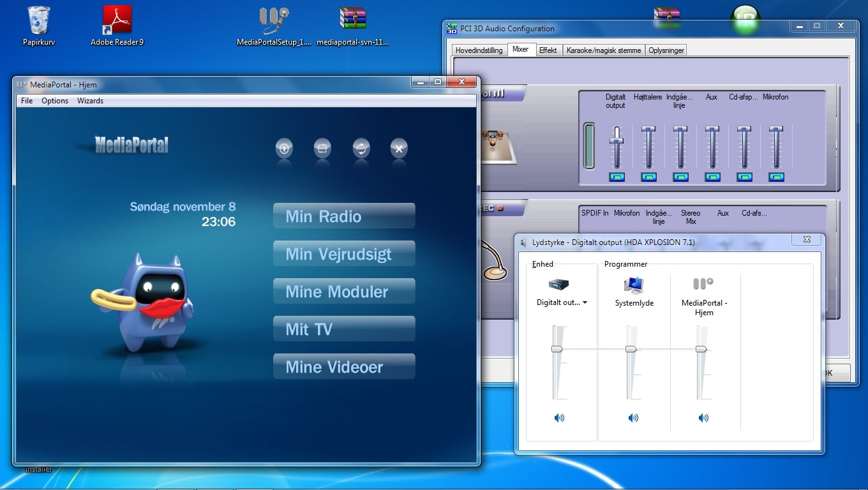Viewport: 868px width, 490px height.
Task: Switch to the Oplysninger tab
Action: coord(666,50)
